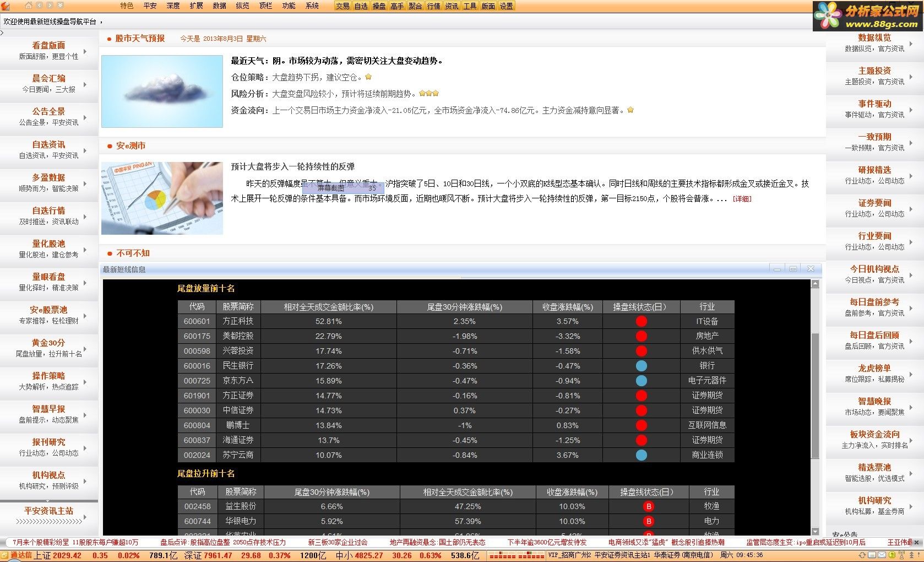The image size is (924, 562).
Task: Open 智慧晚报 in the right panel
Action: (874, 406)
